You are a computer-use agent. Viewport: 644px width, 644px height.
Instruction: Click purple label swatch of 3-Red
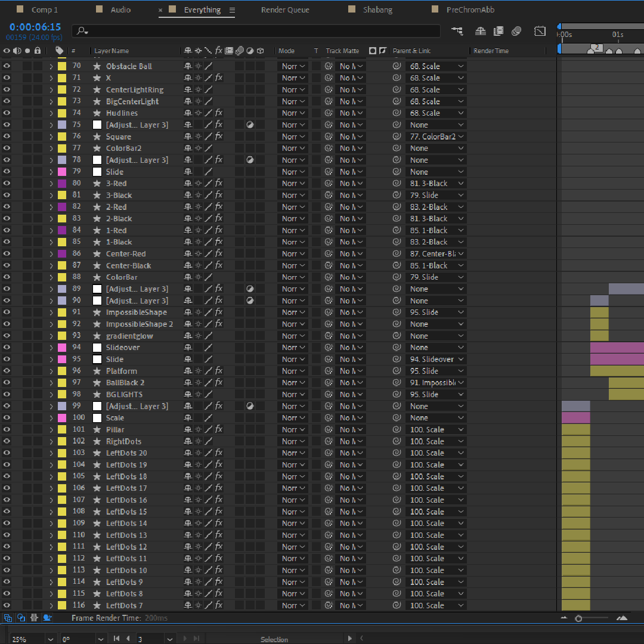pyautogui.click(x=61, y=183)
